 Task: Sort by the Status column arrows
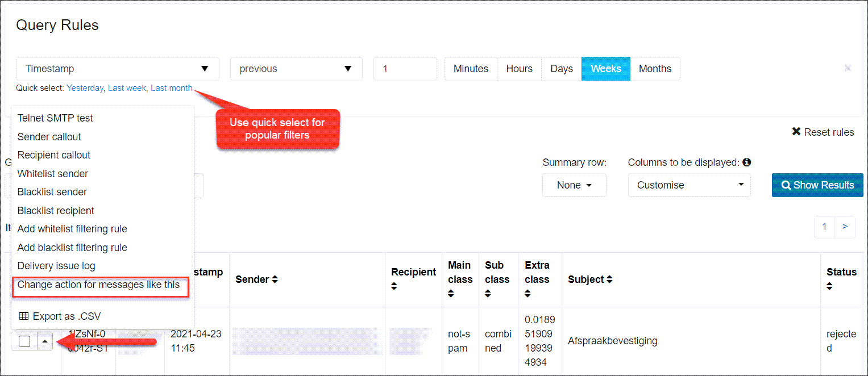(829, 287)
